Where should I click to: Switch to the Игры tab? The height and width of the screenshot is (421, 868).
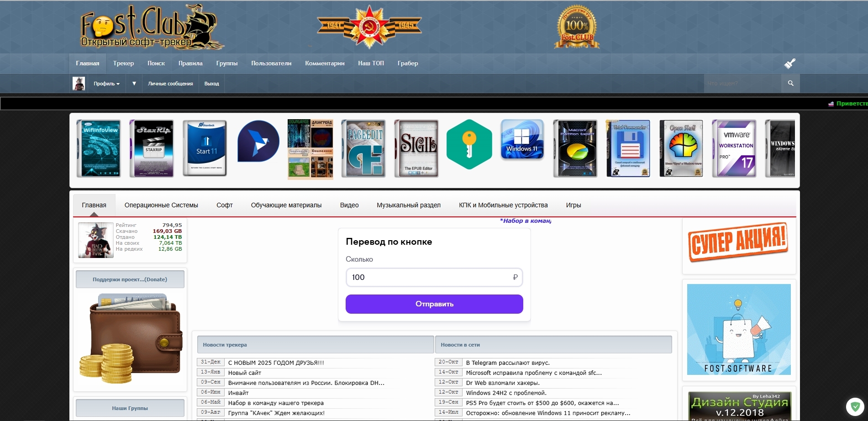(573, 205)
